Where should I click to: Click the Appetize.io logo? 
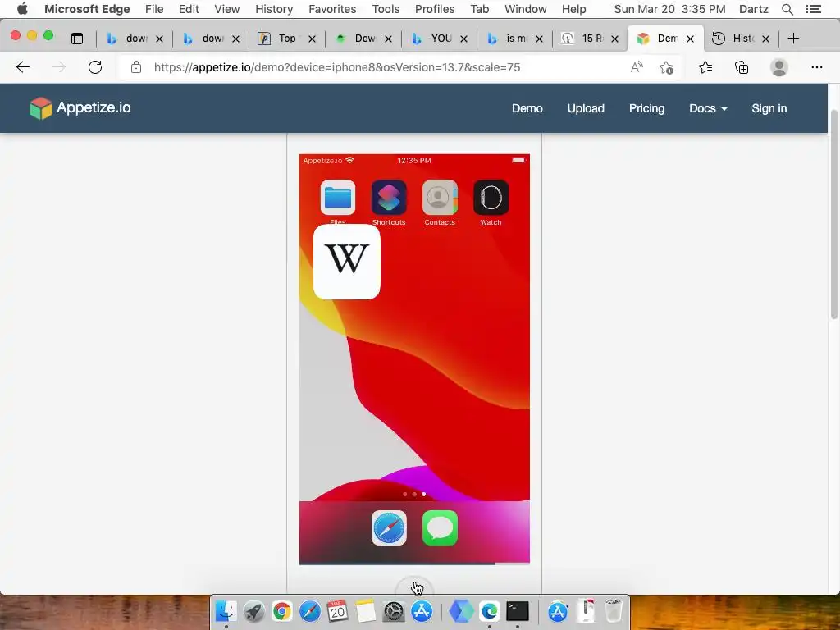coord(80,107)
